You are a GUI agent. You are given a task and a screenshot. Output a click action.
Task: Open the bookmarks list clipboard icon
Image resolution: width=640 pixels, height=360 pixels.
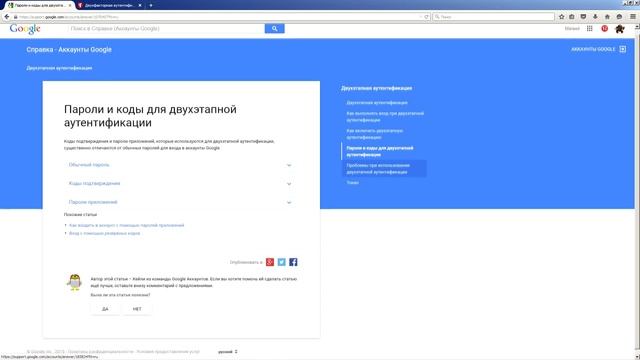point(572,17)
